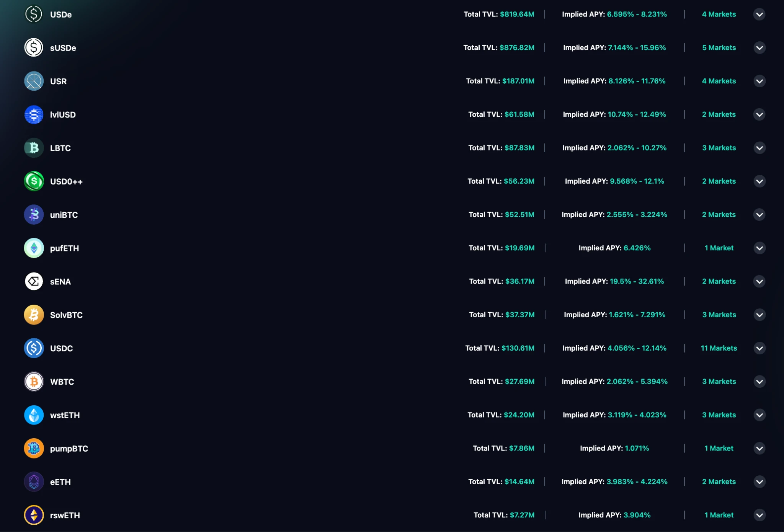The height and width of the screenshot is (532, 784).
Task: Click the pumpBTC token icon
Action: (34, 449)
